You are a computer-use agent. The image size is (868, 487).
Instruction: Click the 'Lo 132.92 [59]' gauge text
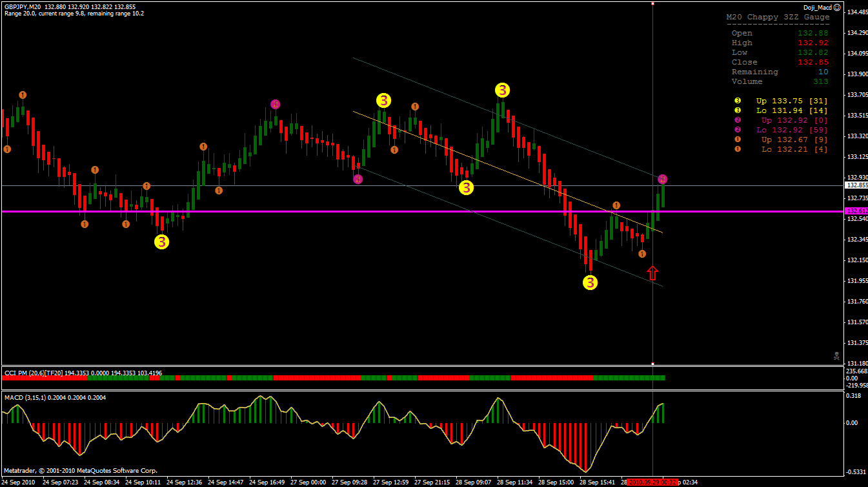pos(792,130)
